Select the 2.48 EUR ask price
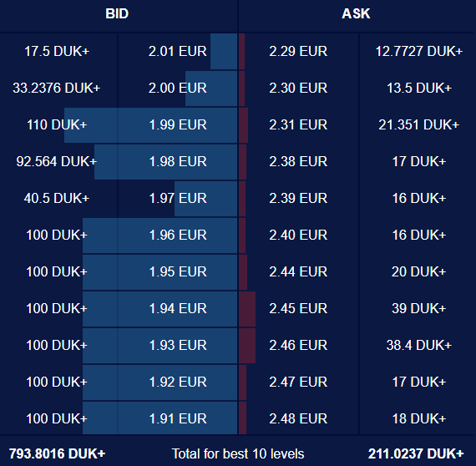Viewport: 476px width, 466px height. point(298,418)
